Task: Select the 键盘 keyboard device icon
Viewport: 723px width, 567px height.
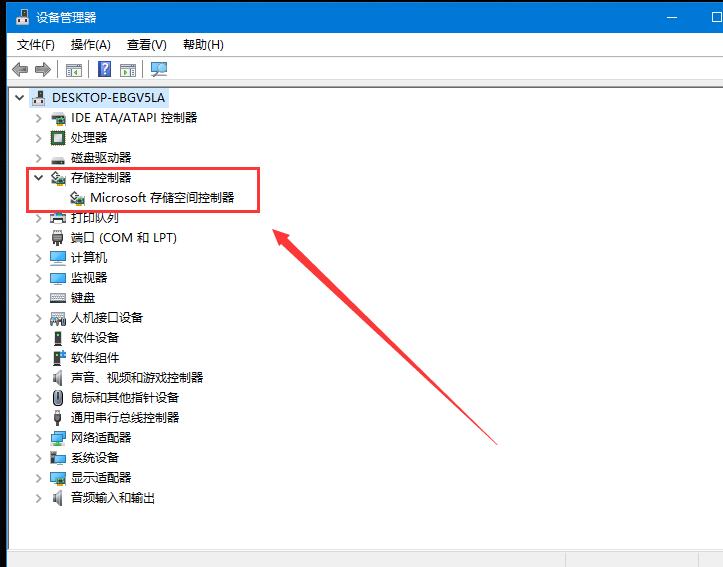Action: click(x=59, y=297)
